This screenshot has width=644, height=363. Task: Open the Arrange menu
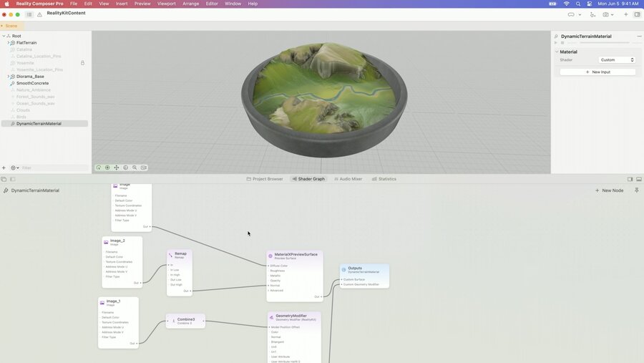[x=190, y=4]
